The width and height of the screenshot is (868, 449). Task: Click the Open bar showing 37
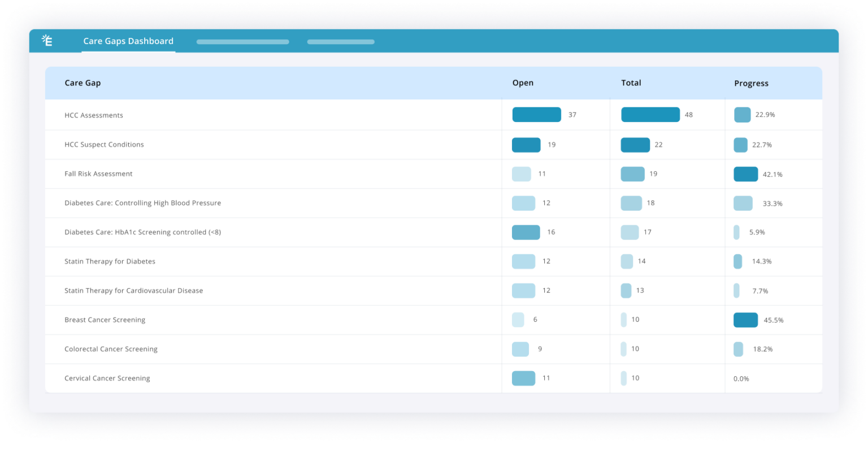click(536, 115)
